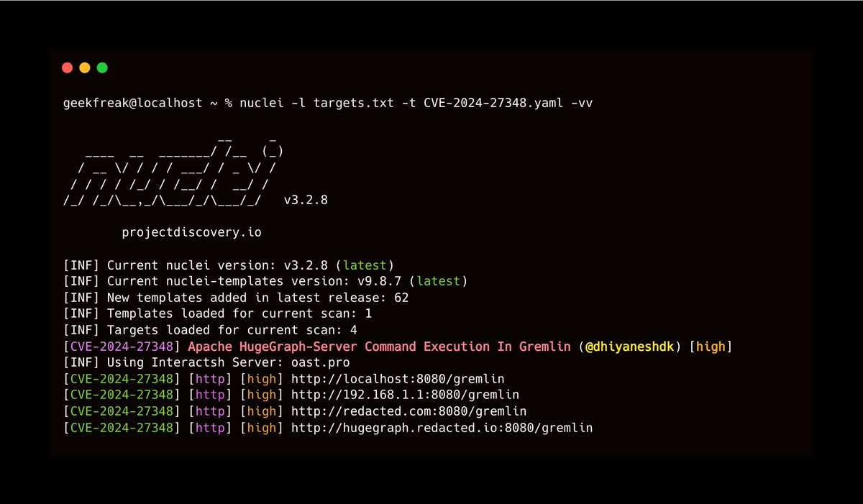
Task: Click the green fullscreen traffic light button
Action: (x=102, y=67)
